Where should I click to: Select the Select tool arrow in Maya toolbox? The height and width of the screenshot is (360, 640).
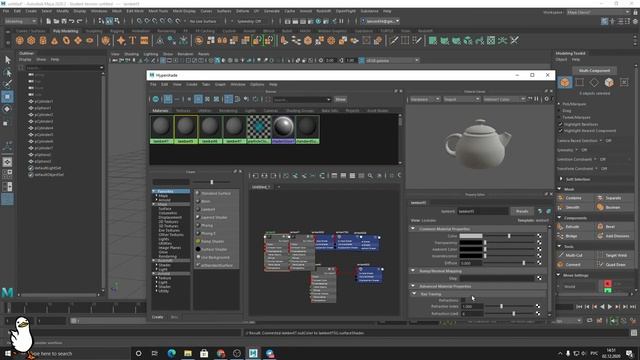pos(7,60)
